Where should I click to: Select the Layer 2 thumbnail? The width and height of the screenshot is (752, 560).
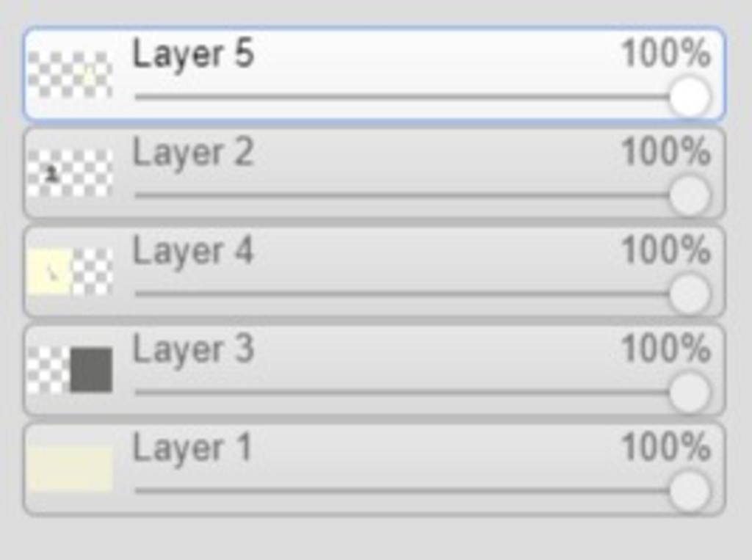[70, 173]
